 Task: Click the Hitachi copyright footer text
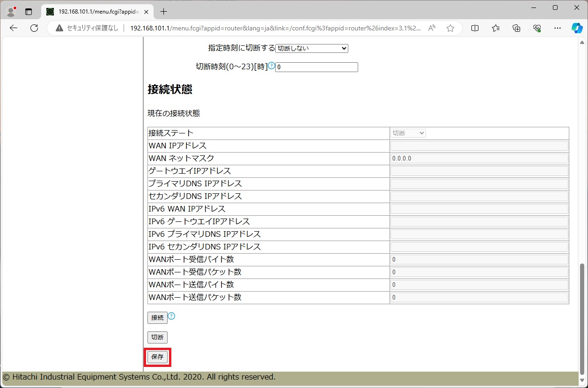[x=139, y=377]
